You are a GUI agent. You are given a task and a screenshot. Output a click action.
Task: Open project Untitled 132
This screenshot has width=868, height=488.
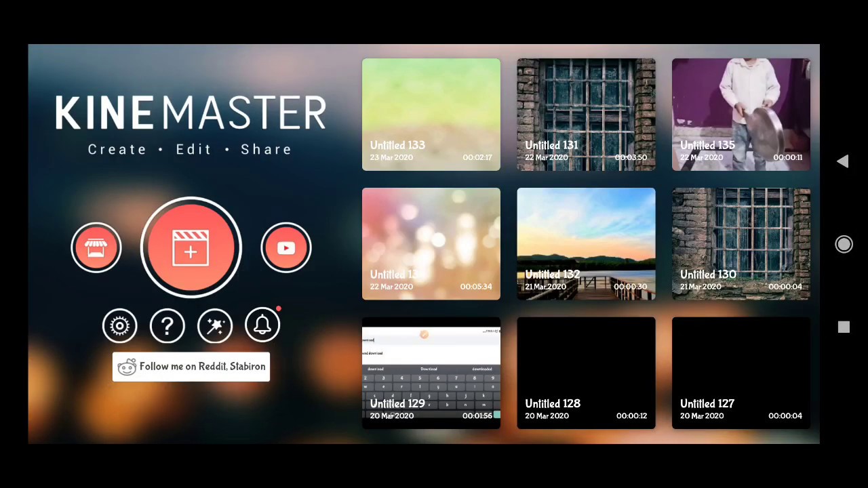(x=586, y=244)
